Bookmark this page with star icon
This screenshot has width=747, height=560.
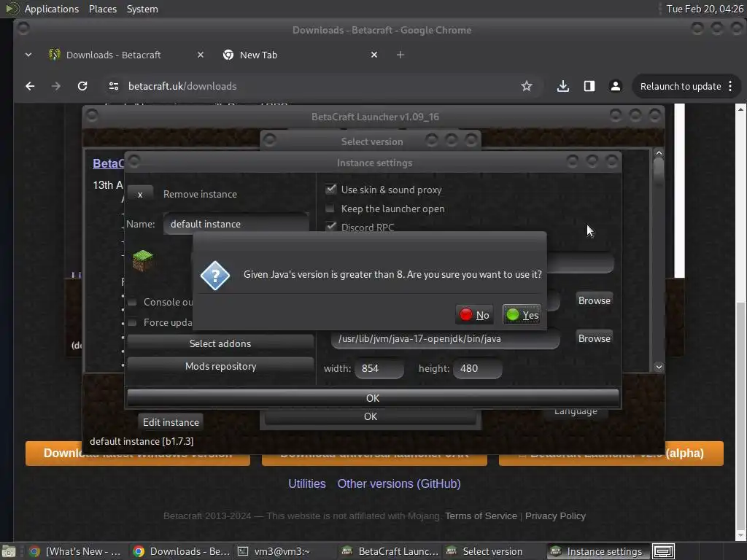coord(527,86)
